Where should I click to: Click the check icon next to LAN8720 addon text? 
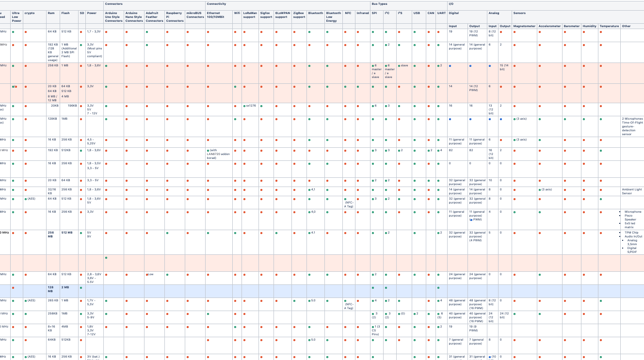(x=208, y=151)
